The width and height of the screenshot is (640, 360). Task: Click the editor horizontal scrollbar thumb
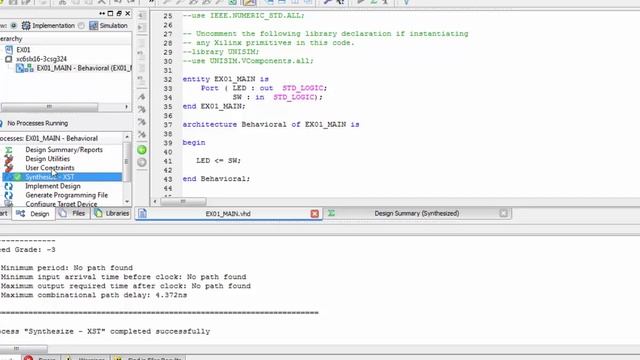coord(183,202)
